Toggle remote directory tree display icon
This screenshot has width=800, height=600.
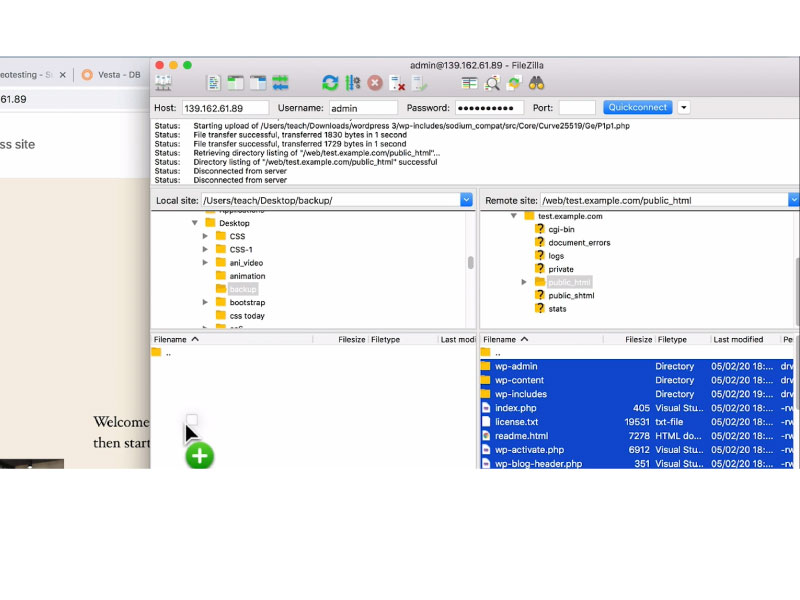[258, 83]
